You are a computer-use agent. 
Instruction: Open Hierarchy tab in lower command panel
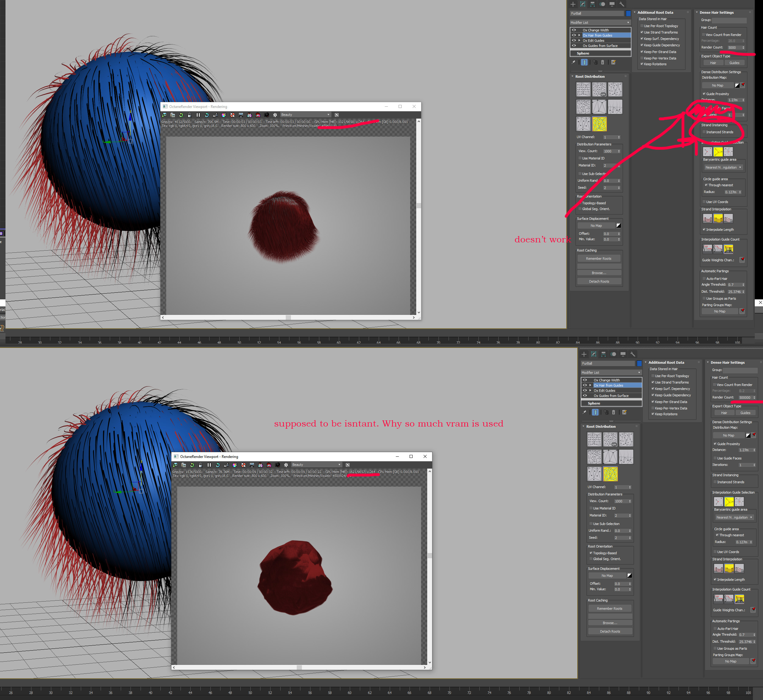tap(604, 354)
